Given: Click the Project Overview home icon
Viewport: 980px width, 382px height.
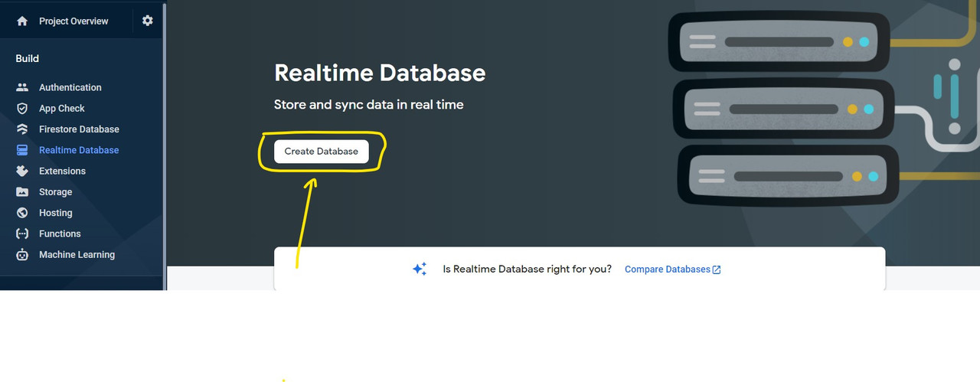Looking at the screenshot, I should pos(22,21).
